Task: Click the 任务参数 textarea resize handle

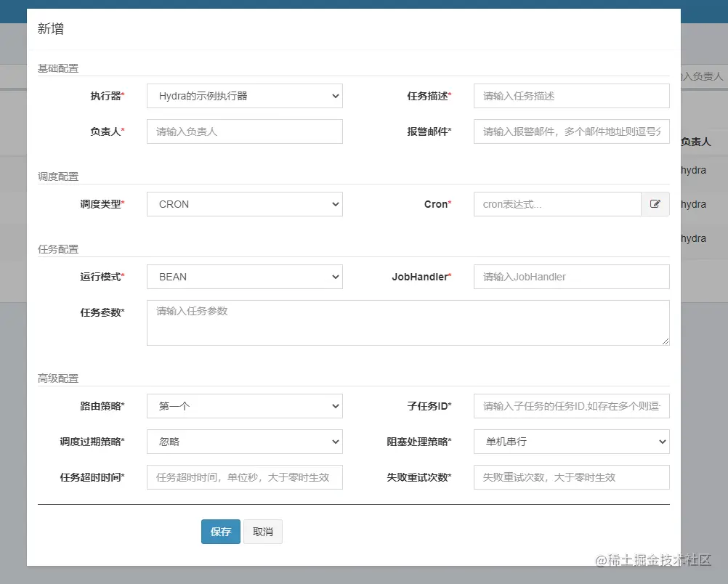Action: [x=666, y=341]
